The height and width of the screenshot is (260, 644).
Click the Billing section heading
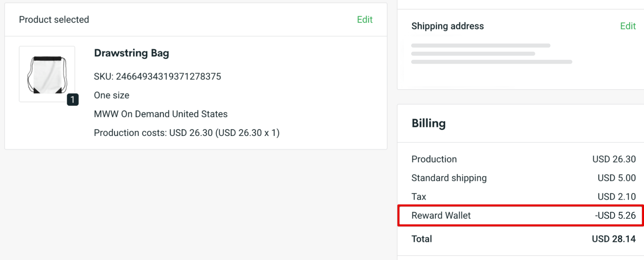click(x=428, y=123)
